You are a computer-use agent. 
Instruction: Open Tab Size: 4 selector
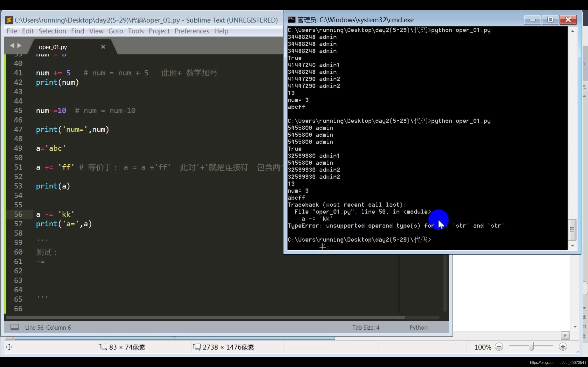(366, 328)
